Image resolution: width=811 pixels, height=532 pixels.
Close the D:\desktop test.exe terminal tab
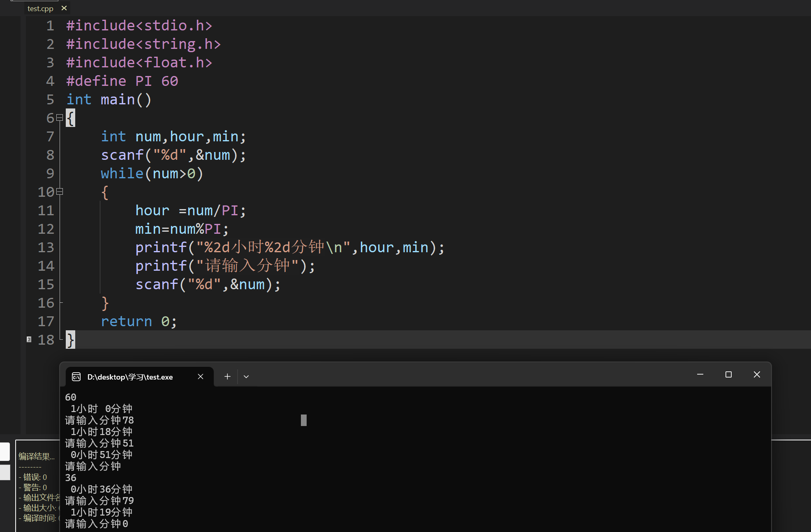(201, 376)
